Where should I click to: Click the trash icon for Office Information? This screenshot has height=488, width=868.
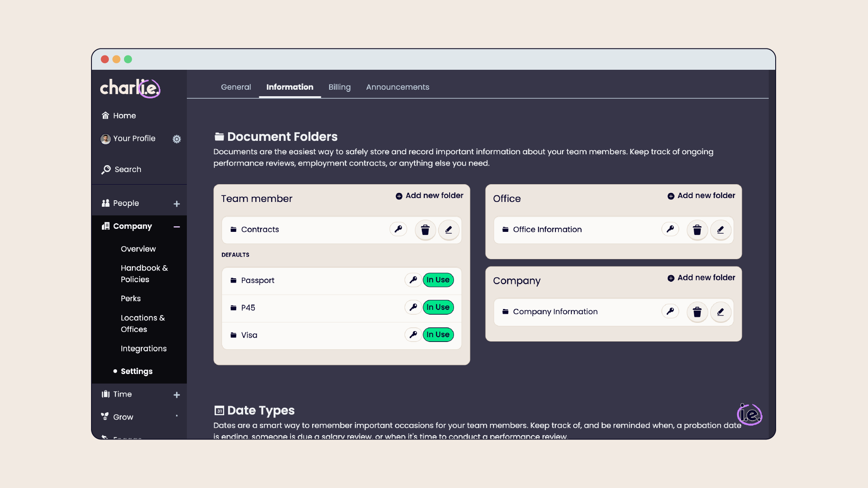point(697,230)
